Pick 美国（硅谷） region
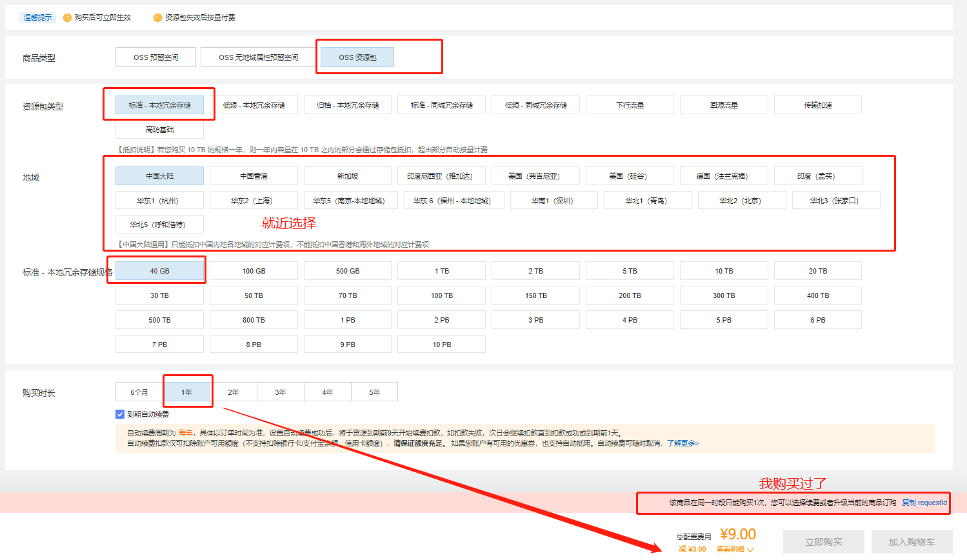The image size is (967, 560). [630, 176]
